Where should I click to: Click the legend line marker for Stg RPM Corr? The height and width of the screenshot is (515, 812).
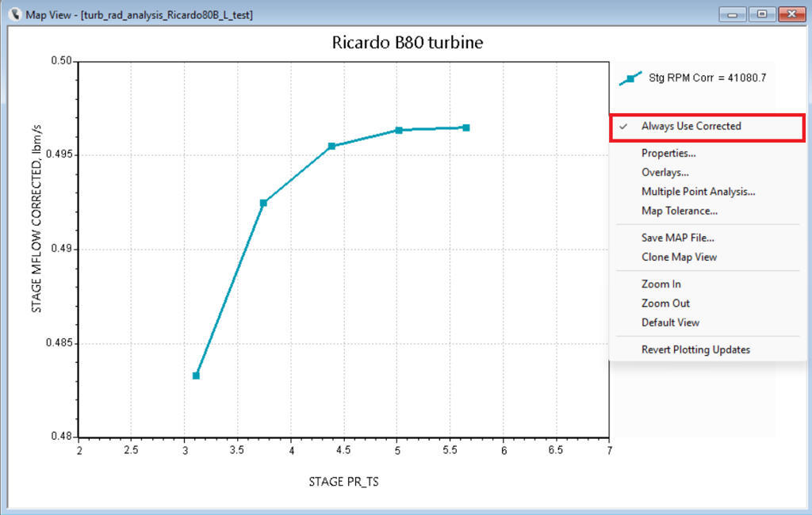click(630, 78)
